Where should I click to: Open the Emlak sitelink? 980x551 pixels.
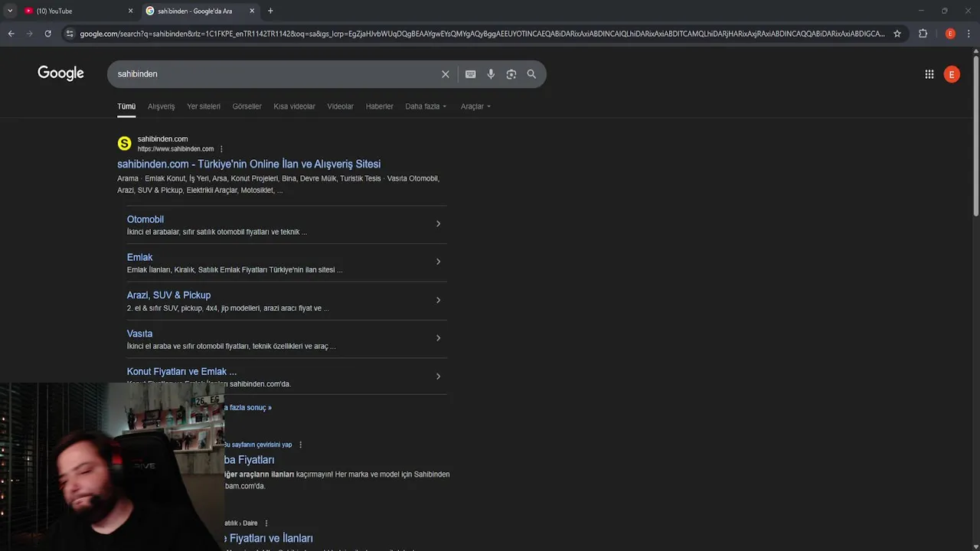click(139, 257)
